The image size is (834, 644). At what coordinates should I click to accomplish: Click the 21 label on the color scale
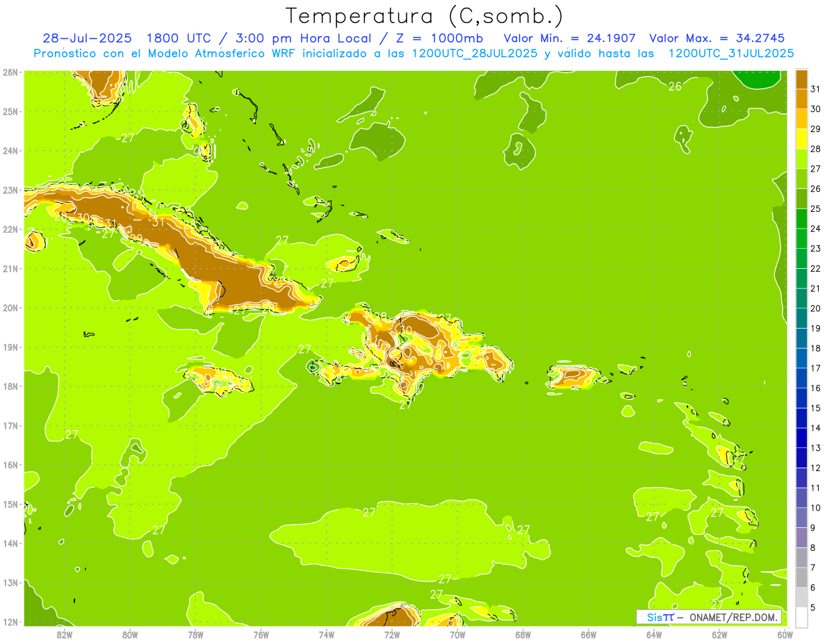point(815,288)
